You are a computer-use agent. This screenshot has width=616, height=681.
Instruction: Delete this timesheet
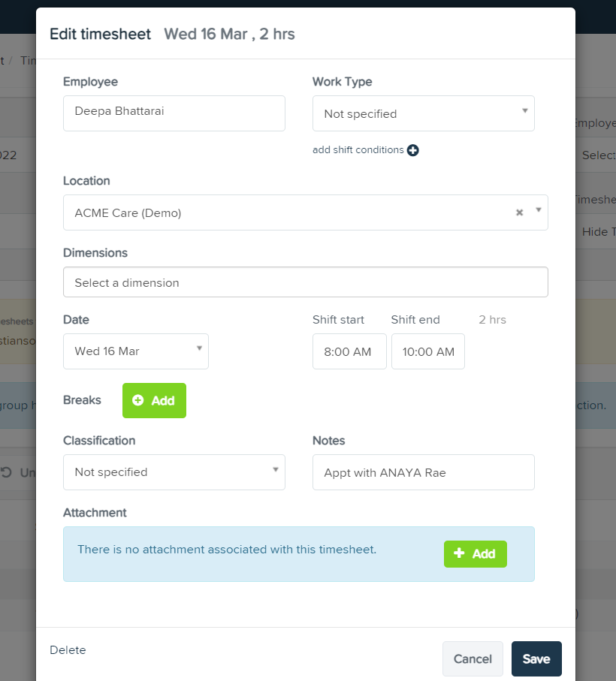click(x=68, y=650)
